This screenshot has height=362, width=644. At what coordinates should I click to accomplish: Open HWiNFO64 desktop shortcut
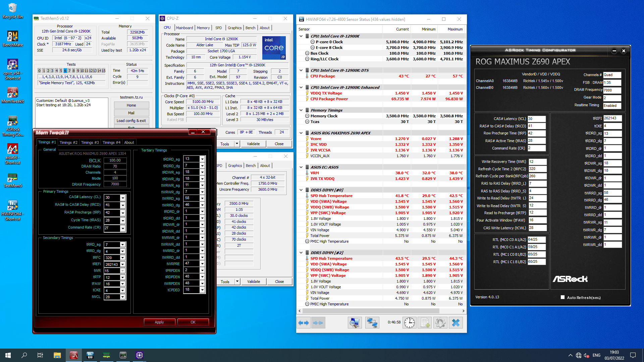(13, 210)
